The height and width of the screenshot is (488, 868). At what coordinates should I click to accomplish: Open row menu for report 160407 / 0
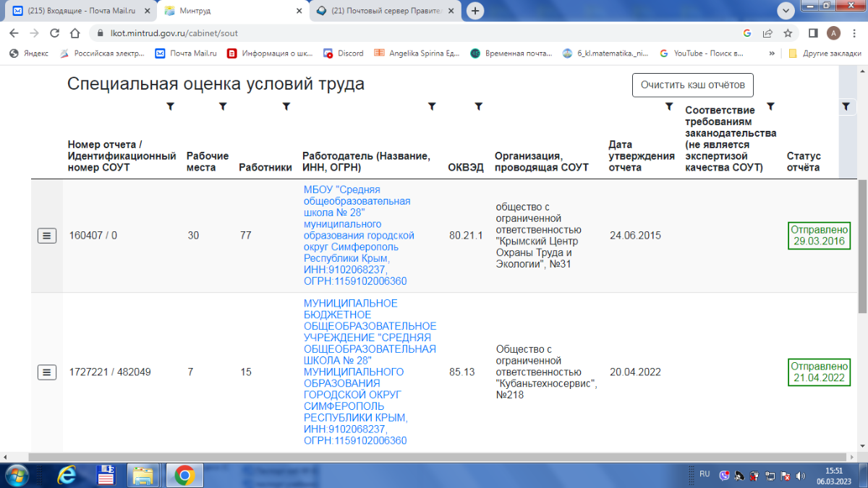coord(47,236)
